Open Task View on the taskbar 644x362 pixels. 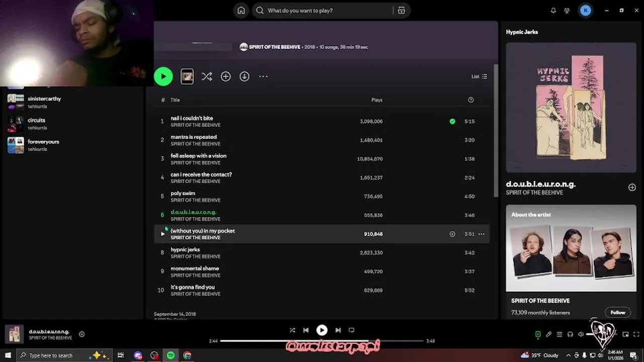pos(121,355)
